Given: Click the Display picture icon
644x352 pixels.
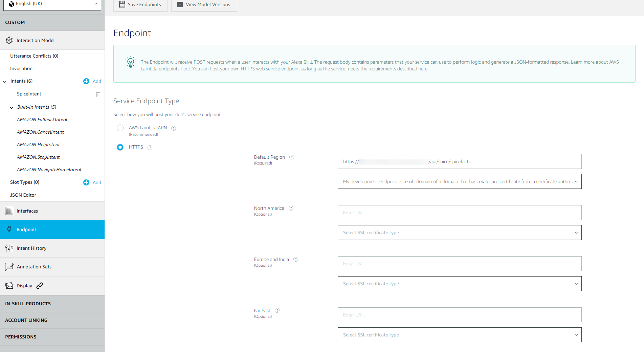Looking at the screenshot, I should click(9, 286).
